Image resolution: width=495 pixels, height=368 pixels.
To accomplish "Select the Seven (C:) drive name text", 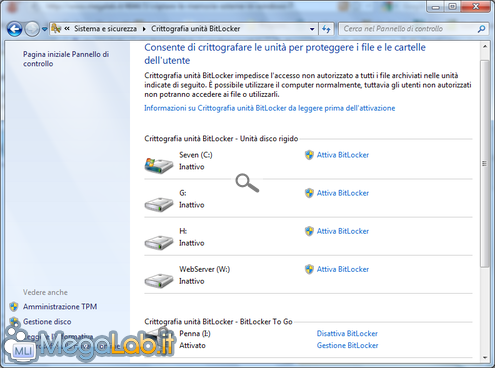I will click(x=196, y=155).
